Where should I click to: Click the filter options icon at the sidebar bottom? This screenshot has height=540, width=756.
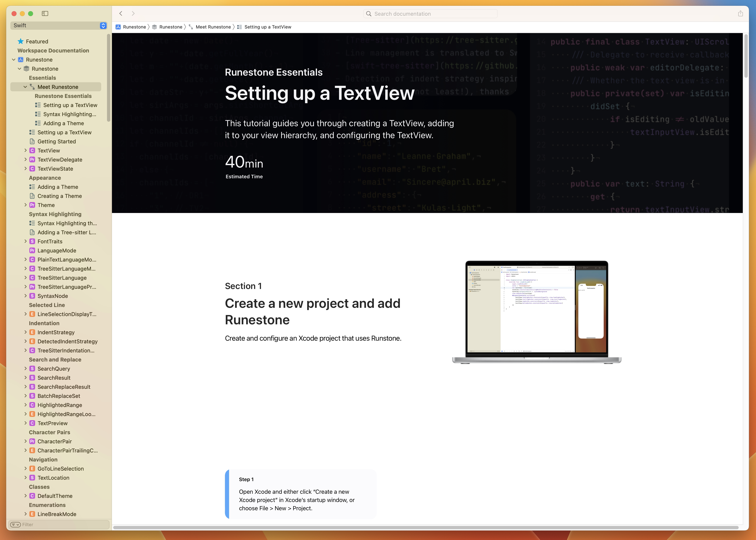point(15,524)
